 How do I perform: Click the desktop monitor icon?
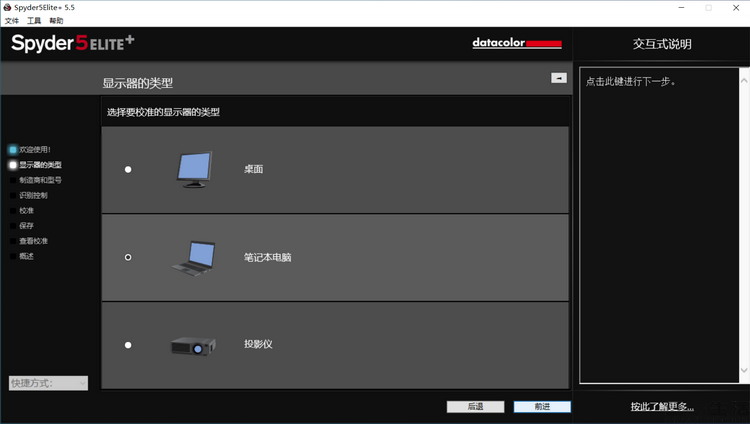[x=194, y=169]
